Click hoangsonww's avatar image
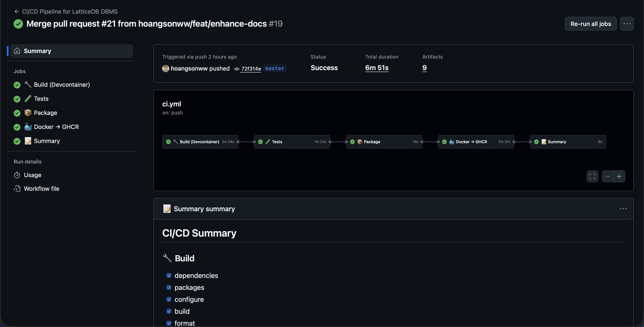Image resolution: width=644 pixels, height=327 pixels. (165, 68)
